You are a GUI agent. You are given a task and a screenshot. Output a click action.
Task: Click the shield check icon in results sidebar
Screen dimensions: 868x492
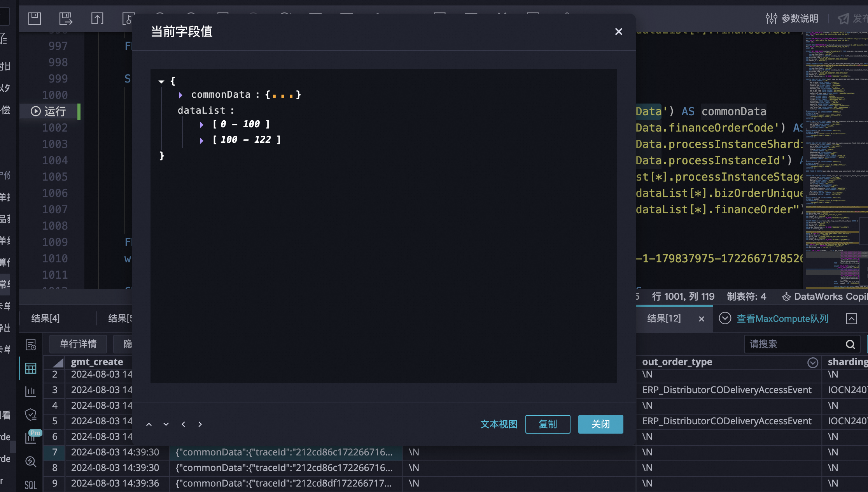31,415
